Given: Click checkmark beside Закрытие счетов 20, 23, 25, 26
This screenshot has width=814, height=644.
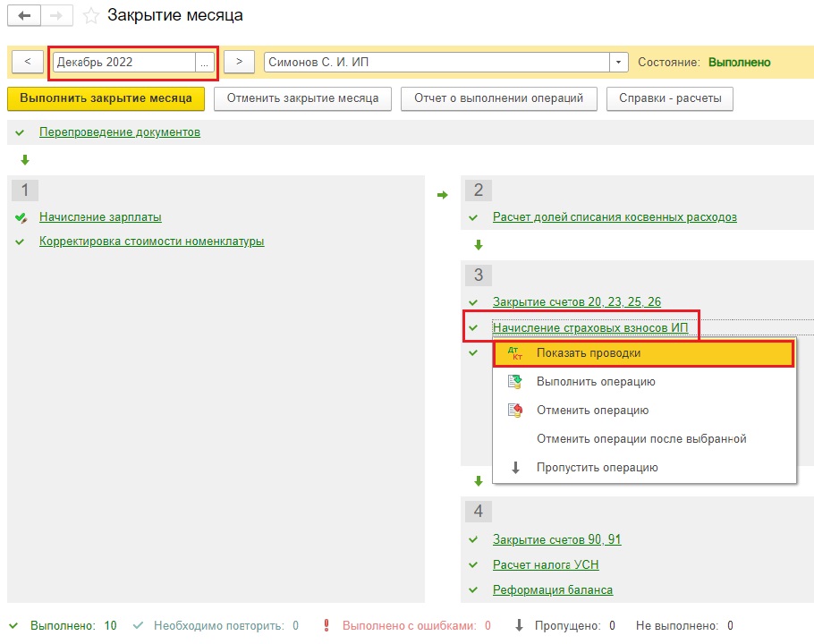Looking at the screenshot, I should [473, 302].
